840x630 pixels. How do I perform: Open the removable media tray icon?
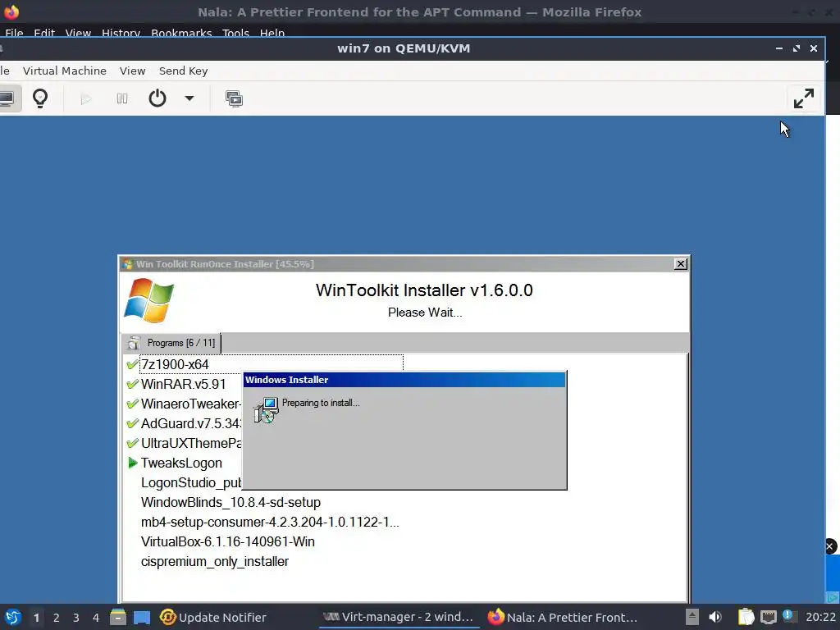[x=692, y=617]
